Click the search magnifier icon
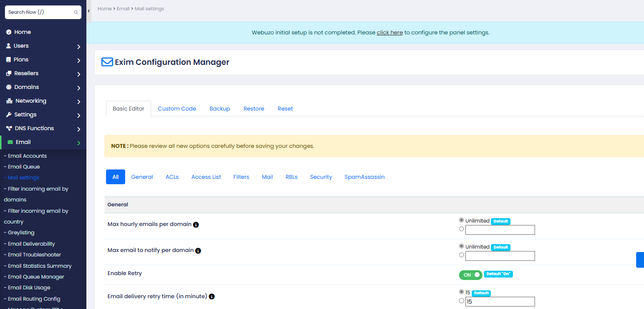This screenshot has width=644, height=309. (x=76, y=12)
